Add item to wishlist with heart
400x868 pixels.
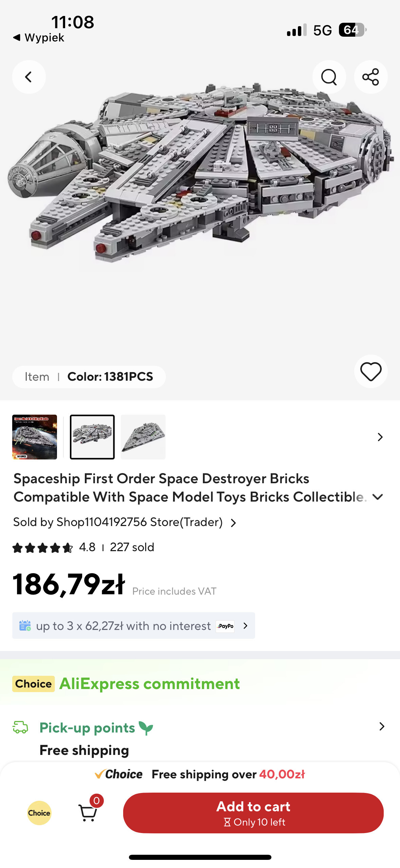[x=370, y=371]
